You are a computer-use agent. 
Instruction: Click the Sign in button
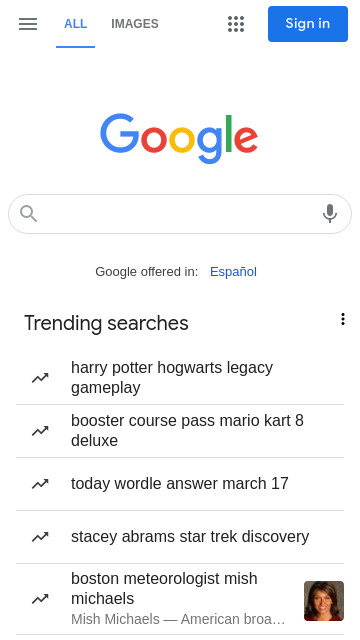coord(308,24)
